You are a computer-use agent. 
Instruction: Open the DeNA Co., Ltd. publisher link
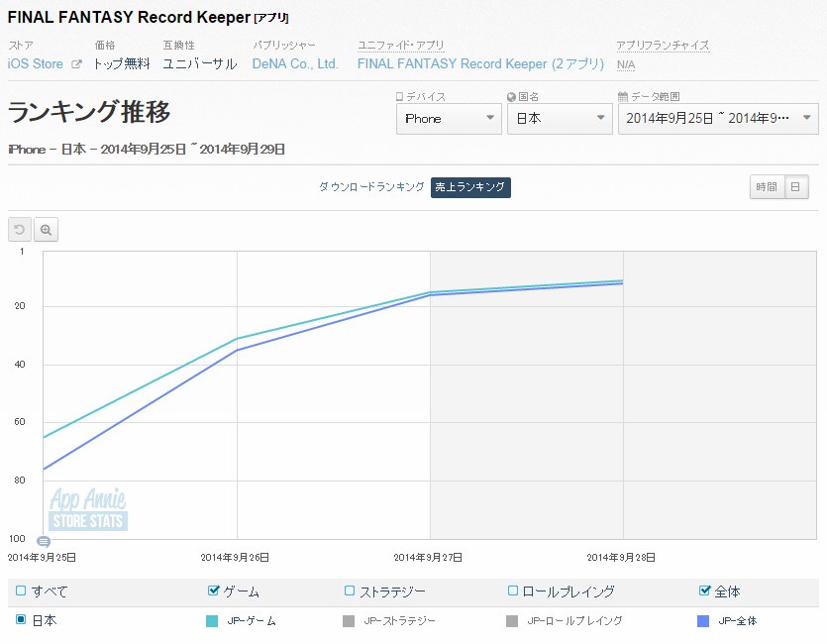pyautogui.click(x=295, y=63)
